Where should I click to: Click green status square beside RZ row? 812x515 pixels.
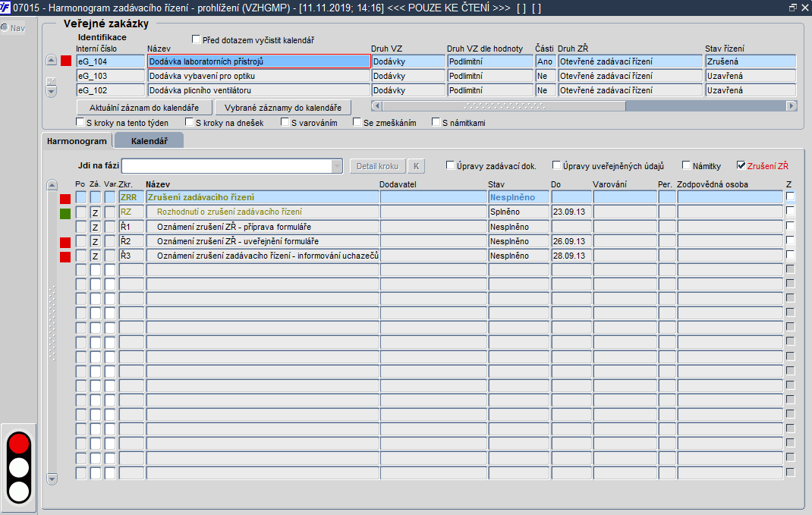65,213
